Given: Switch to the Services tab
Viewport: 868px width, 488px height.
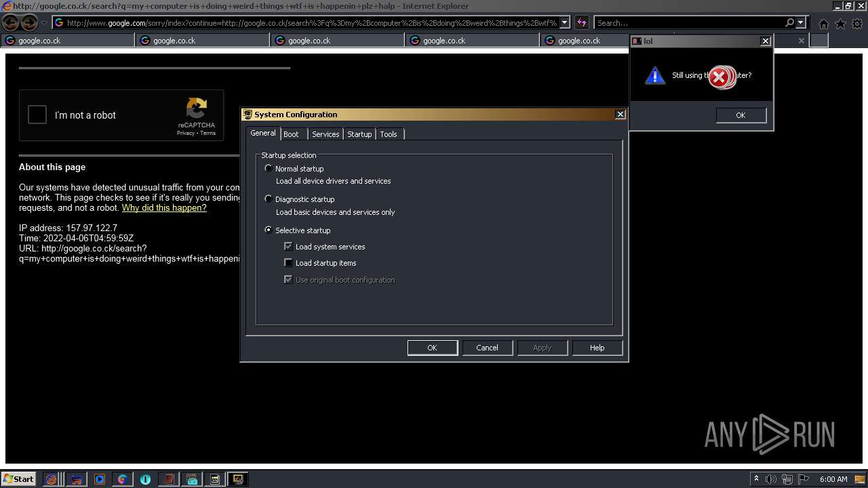Looking at the screenshot, I should 325,134.
